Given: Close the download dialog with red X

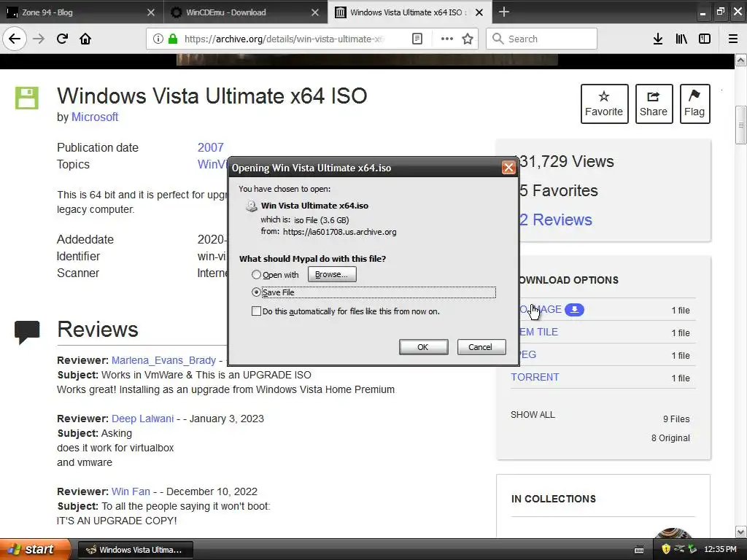Looking at the screenshot, I should 508,168.
